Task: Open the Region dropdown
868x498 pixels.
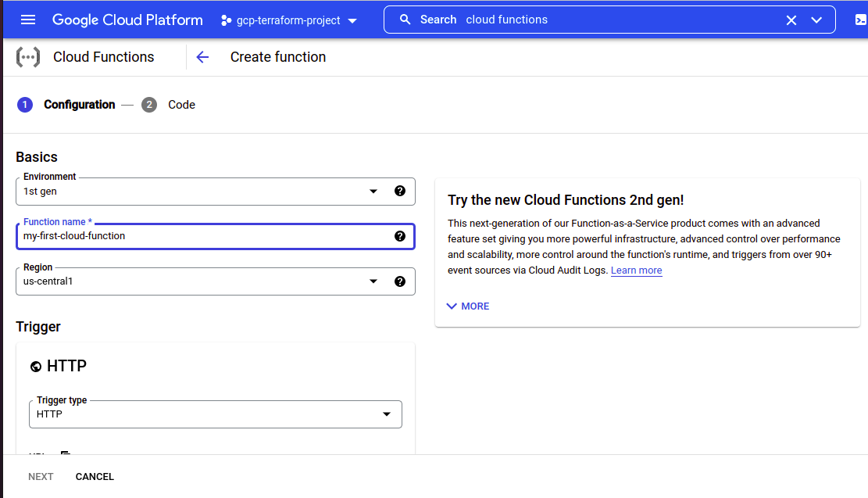Action: click(216, 281)
